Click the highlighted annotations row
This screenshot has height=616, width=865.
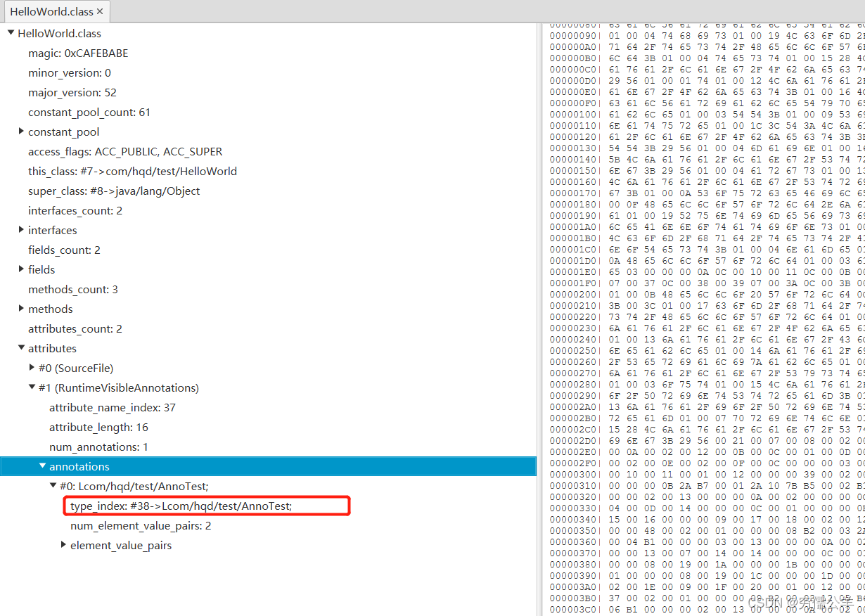click(268, 466)
